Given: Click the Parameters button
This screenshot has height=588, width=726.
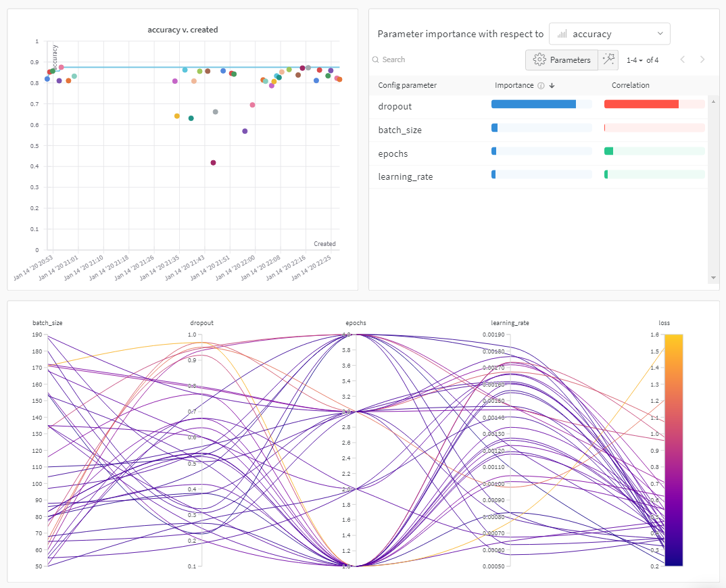Looking at the screenshot, I should click(562, 59).
